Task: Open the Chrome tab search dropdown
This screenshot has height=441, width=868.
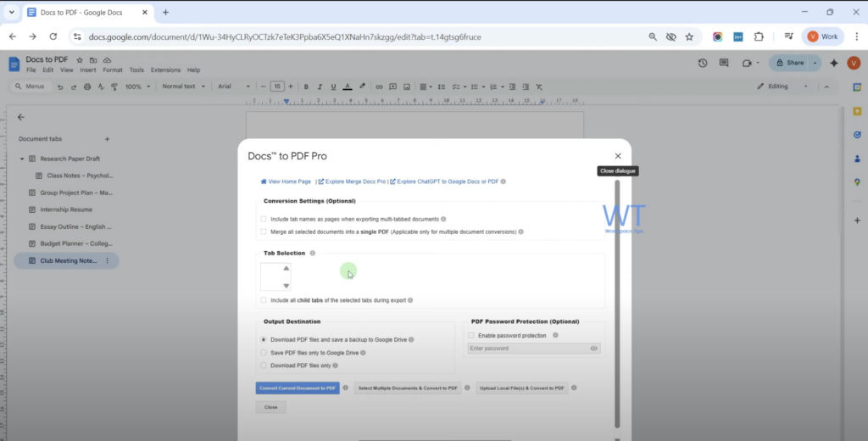Action: click(11, 12)
